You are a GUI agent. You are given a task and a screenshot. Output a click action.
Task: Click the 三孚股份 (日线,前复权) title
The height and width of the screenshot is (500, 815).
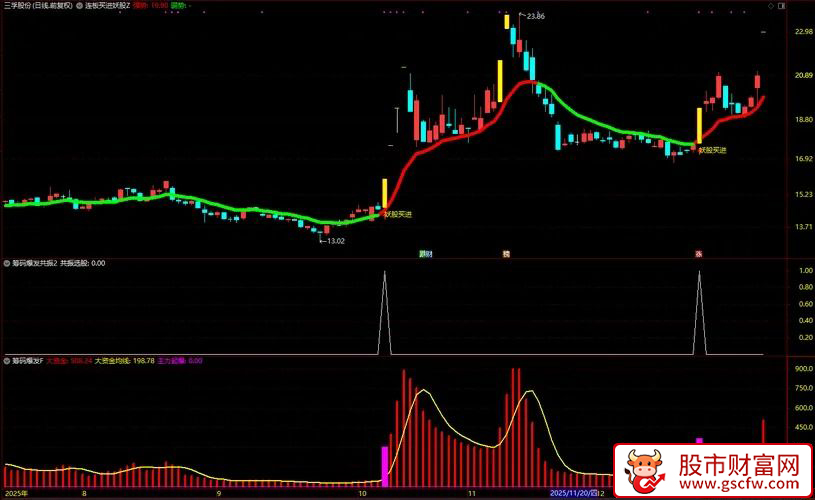(x=38, y=6)
